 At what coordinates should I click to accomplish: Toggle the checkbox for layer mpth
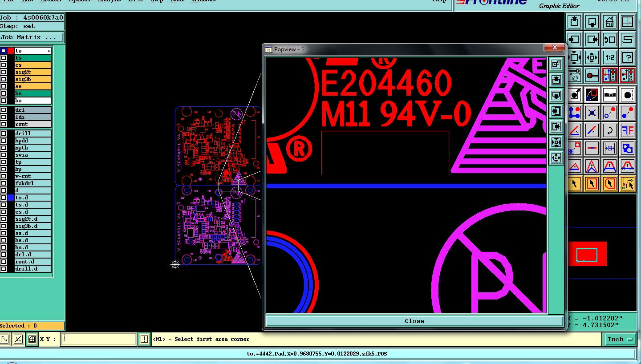click(4, 148)
